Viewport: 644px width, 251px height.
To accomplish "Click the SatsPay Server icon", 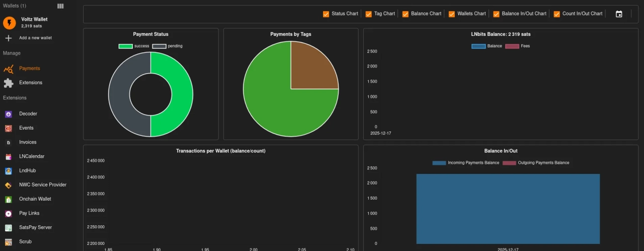I will point(9,228).
